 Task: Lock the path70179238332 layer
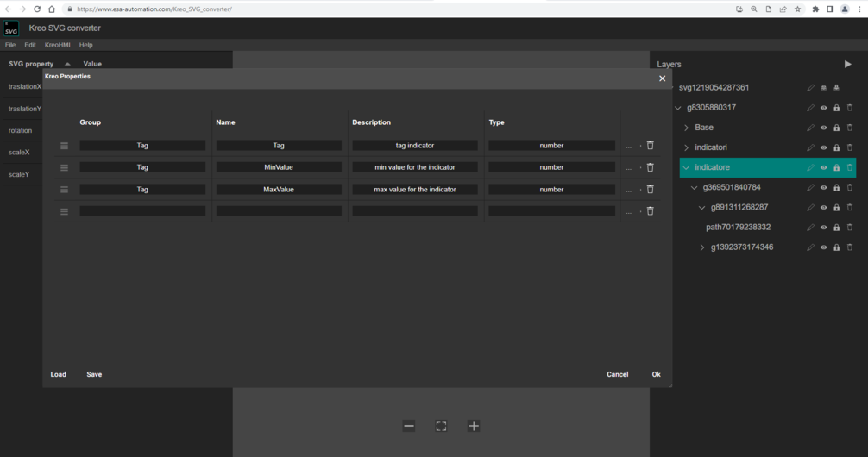click(836, 228)
